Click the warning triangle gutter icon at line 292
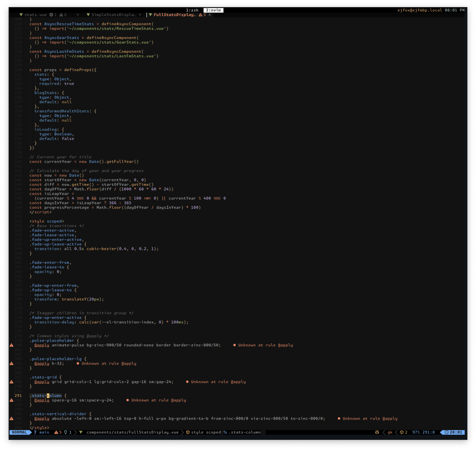This screenshot has width=476, height=450. [12, 400]
